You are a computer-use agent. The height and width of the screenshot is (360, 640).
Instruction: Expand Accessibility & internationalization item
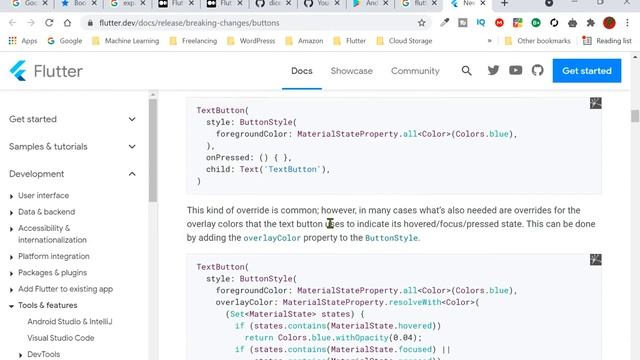11,229
